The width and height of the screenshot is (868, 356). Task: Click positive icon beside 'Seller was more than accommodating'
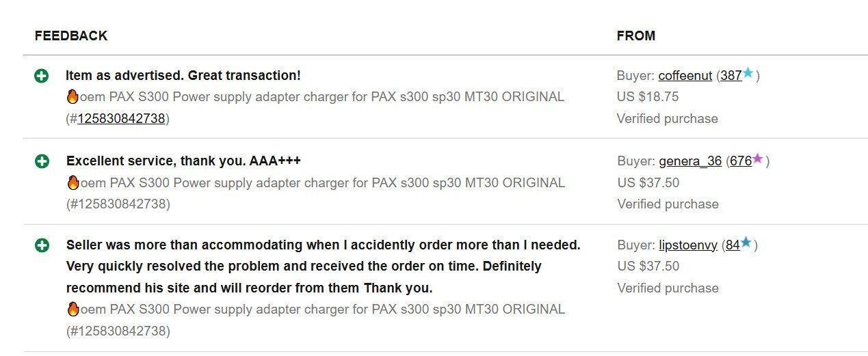(x=41, y=245)
